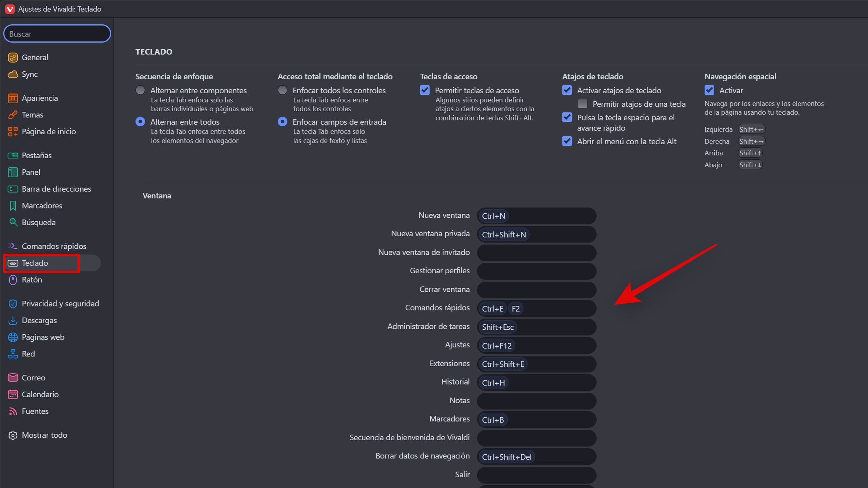Viewport: 868px width, 488px height.
Task: Click the Buscar search field
Action: (x=57, y=34)
